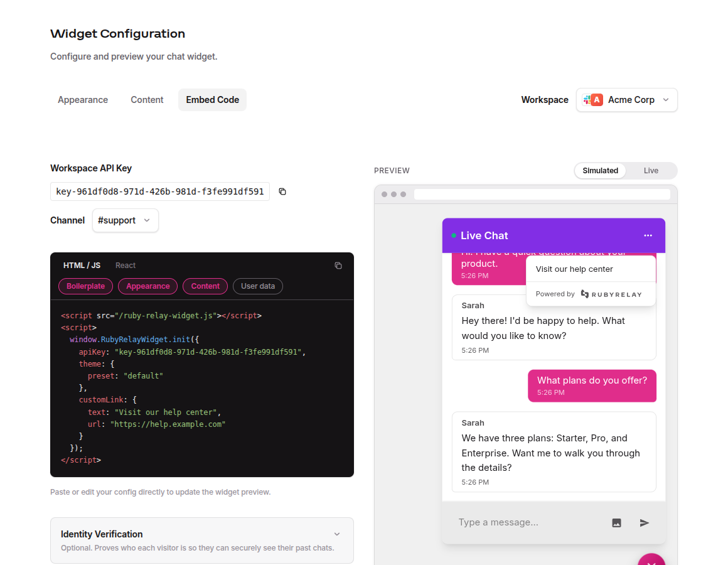Image resolution: width=728 pixels, height=565 pixels.
Task: Click the preset "default" code line
Action: [126, 376]
